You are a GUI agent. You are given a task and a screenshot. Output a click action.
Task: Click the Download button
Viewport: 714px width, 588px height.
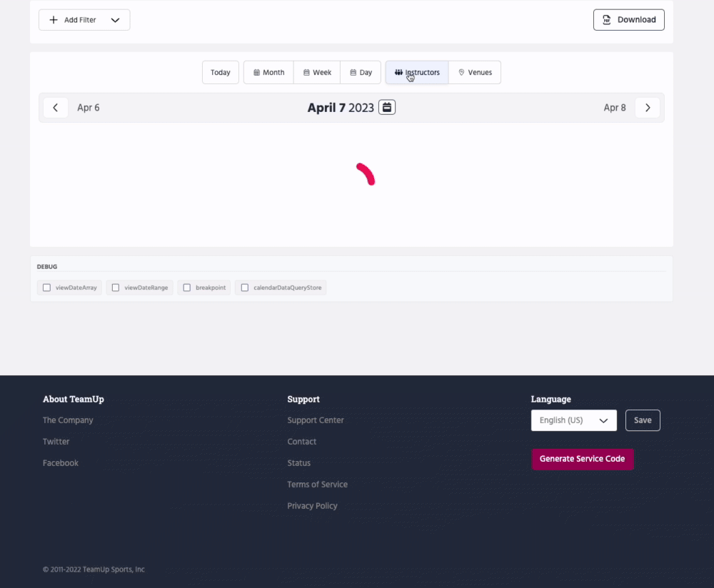coord(628,20)
